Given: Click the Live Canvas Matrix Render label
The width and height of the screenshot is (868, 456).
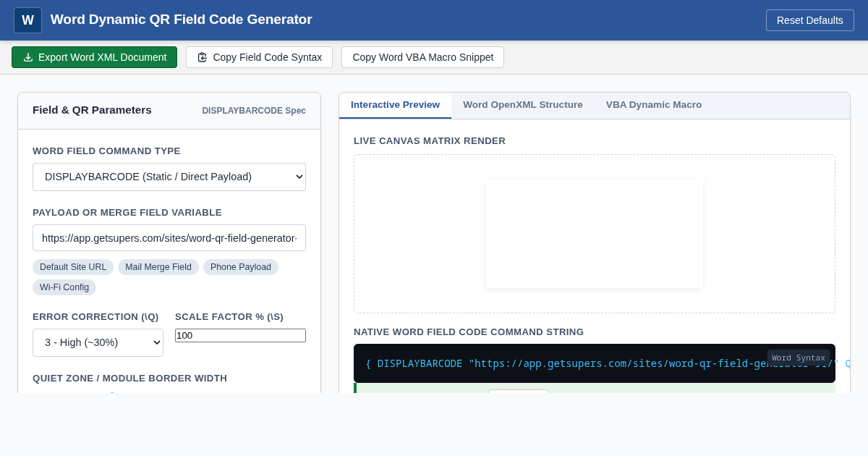Looking at the screenshot, I should tap(430, 141).
